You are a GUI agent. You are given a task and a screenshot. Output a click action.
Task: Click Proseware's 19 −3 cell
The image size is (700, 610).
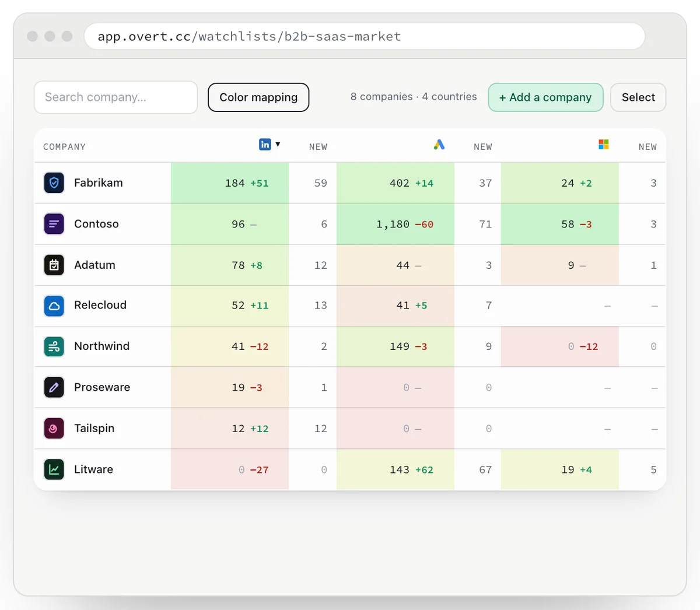(x=230, y=387)
